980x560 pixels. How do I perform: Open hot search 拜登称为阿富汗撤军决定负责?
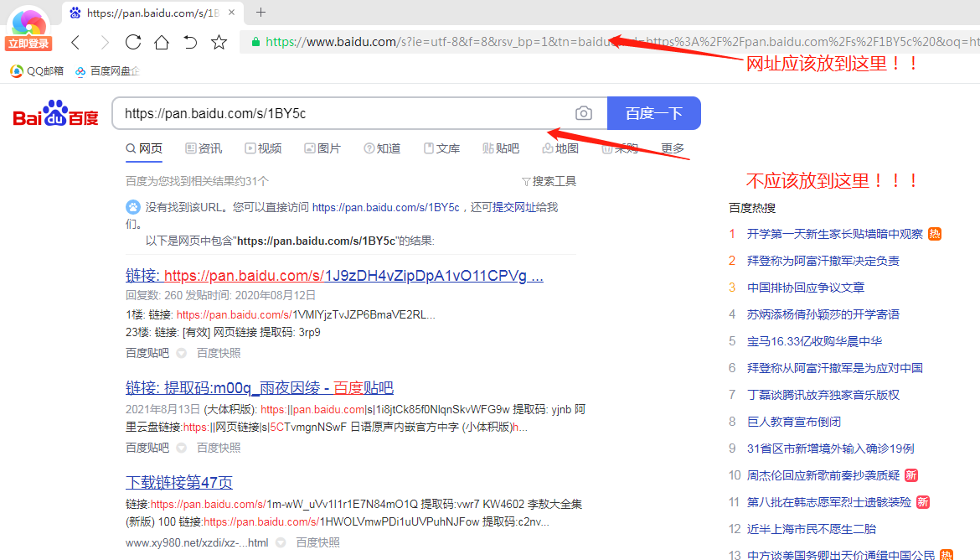coord(823,261)
